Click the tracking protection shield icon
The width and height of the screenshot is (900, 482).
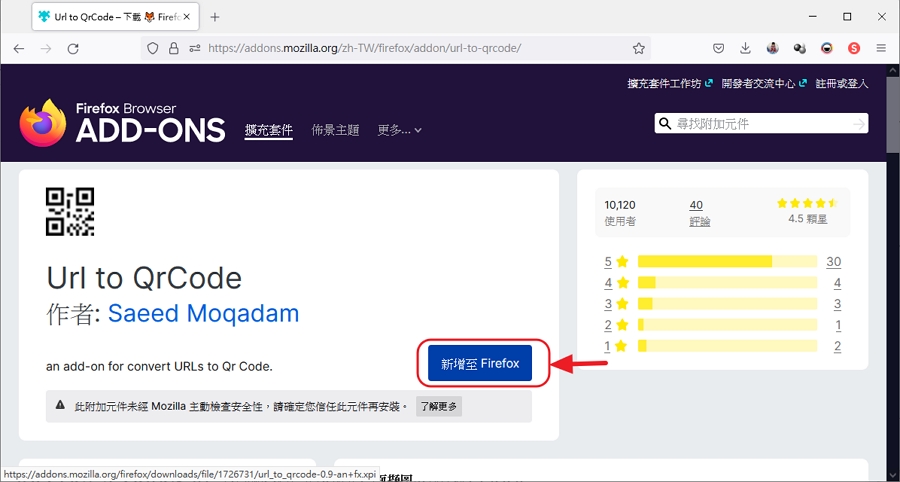click(153, 49)
